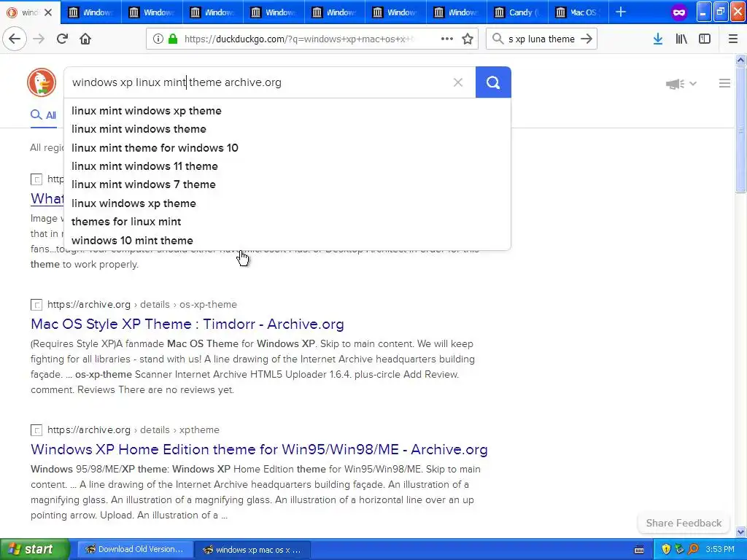This screenshot has width=747, height=560.
Task: Click the vertical scrollbar thumb
Action: tap(740, 128)
